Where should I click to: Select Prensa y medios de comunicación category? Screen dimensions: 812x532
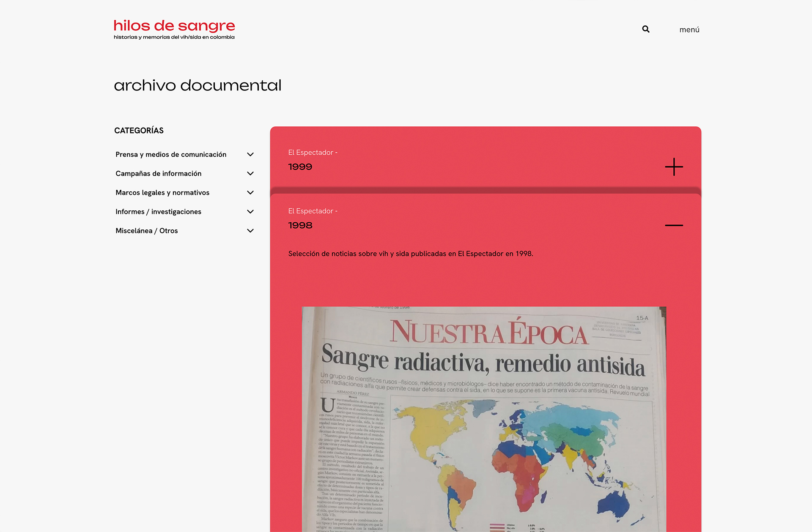(x=171, y=155)
